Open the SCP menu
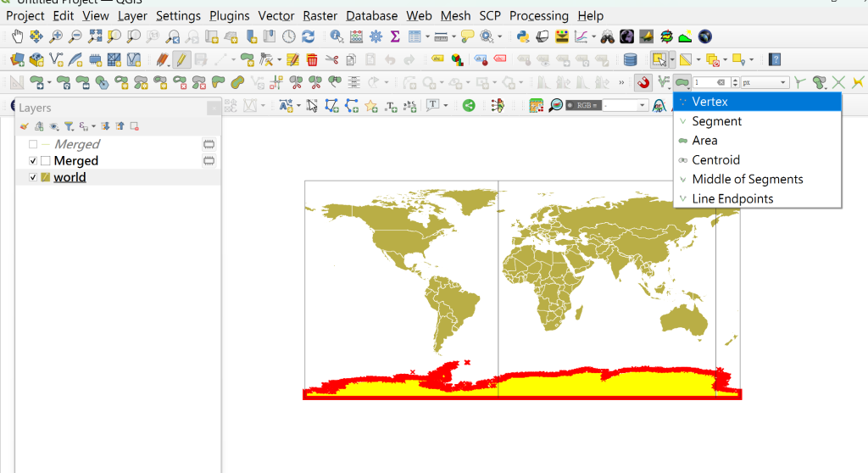 pyautogui.click(x=490, y=16)
